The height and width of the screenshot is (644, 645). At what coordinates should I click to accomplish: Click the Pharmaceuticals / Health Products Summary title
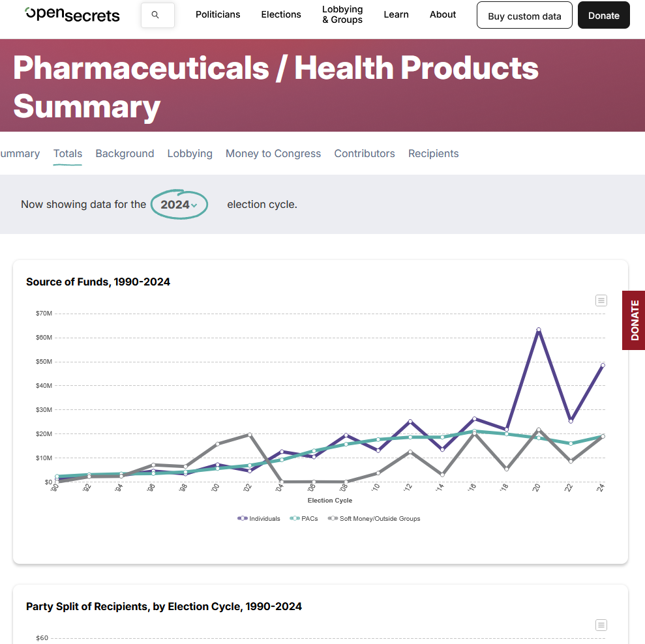pyautogui.click(x=276, y=87)
